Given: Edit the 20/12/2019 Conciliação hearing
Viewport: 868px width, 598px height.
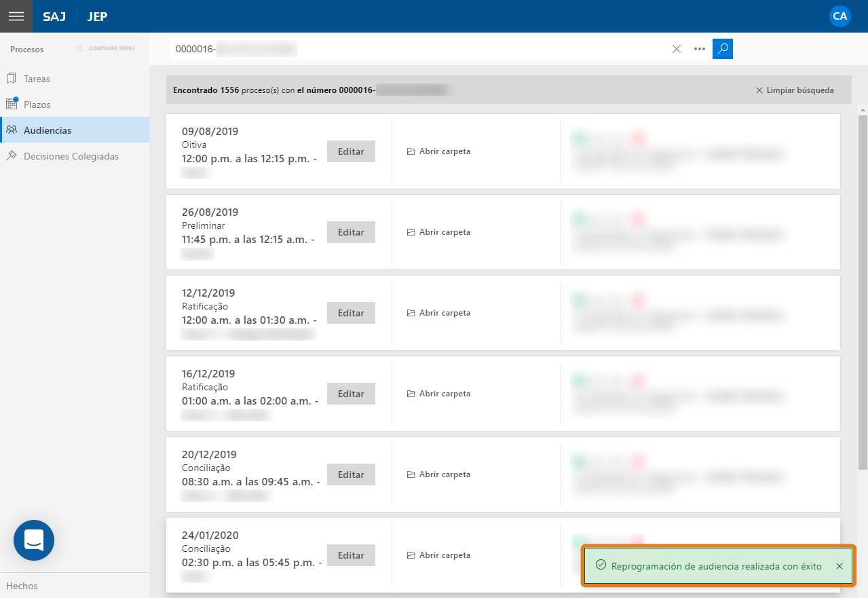Looking at the screenshot, I should click(351, 474).
